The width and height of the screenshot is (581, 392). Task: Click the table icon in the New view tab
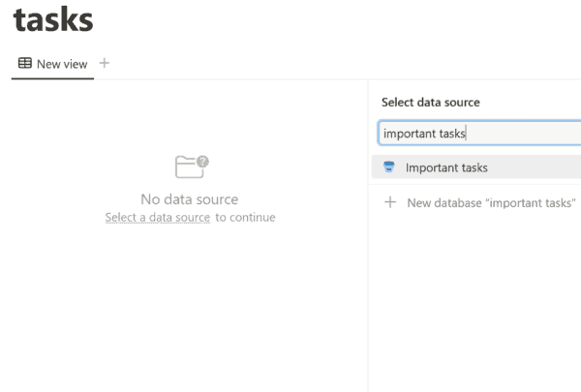[25, 64]
